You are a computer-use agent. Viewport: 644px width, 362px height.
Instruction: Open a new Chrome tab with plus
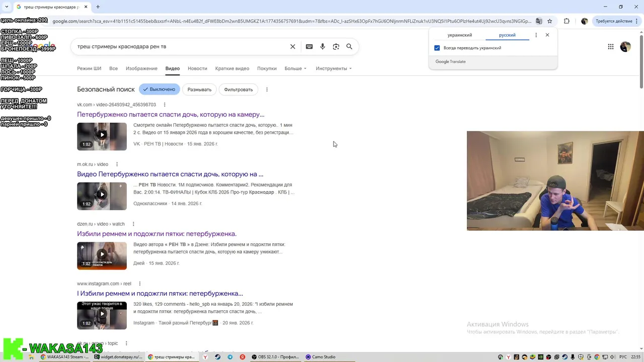[x=98, y=7]
